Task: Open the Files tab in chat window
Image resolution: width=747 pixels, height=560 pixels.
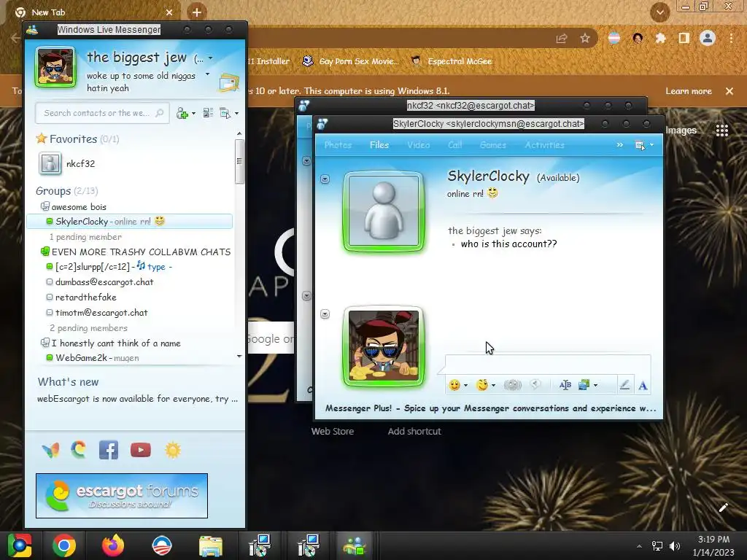Action: click(x=379, y=145)
